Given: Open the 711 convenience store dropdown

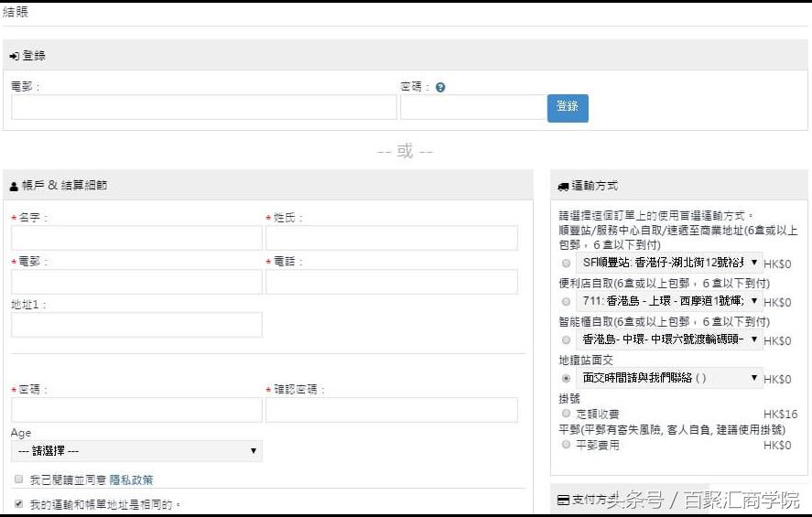Looking at the screenshot, I should coord(669,301).
